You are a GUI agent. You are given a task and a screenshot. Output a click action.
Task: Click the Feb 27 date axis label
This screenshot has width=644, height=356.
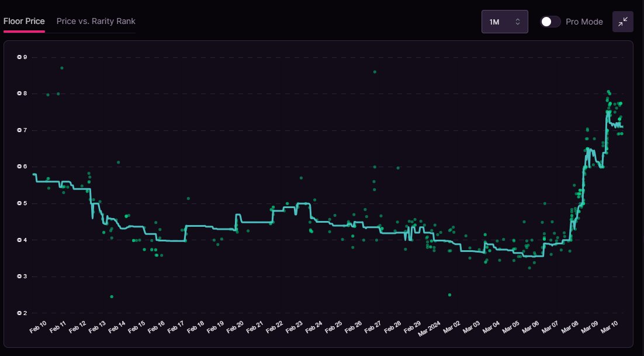click(x=373, y=327)
